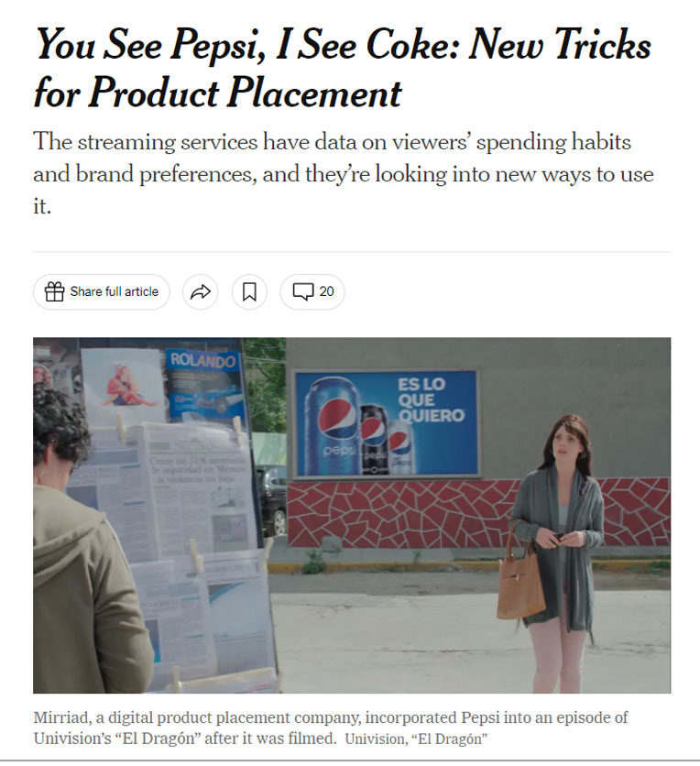Click the photo caption mentioning Mirriad
700x766 pixels.
click(330, 728)
